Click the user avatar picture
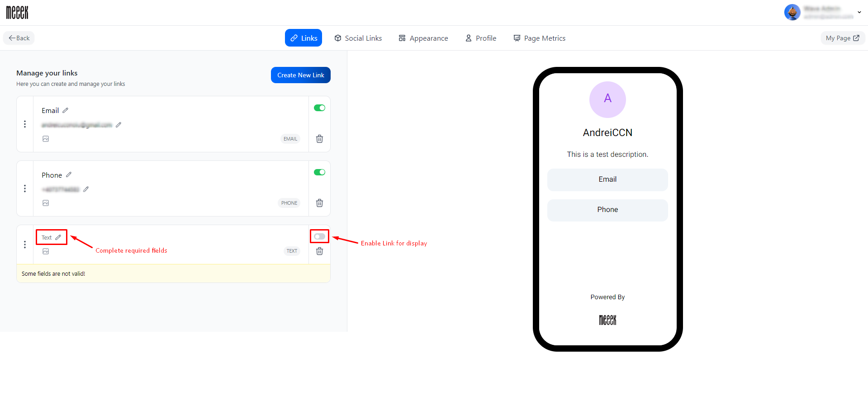 point(792,12)
